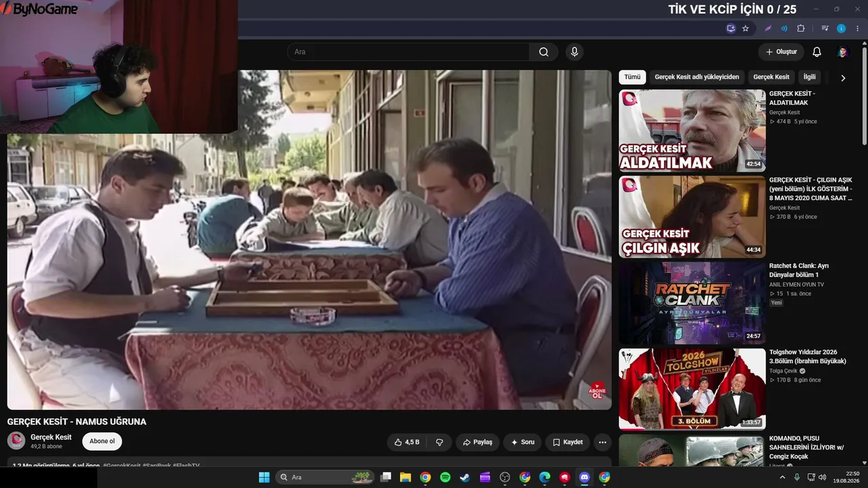Click the Tolga Çevik channel name
The height and width of the screenshot is (488, 868).
783,371
